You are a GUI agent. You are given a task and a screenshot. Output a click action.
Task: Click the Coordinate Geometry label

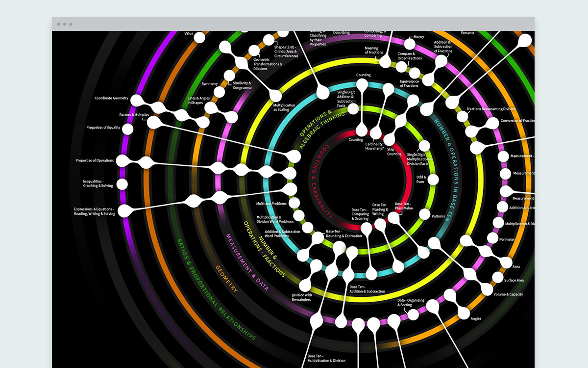[x=111, y=98]
